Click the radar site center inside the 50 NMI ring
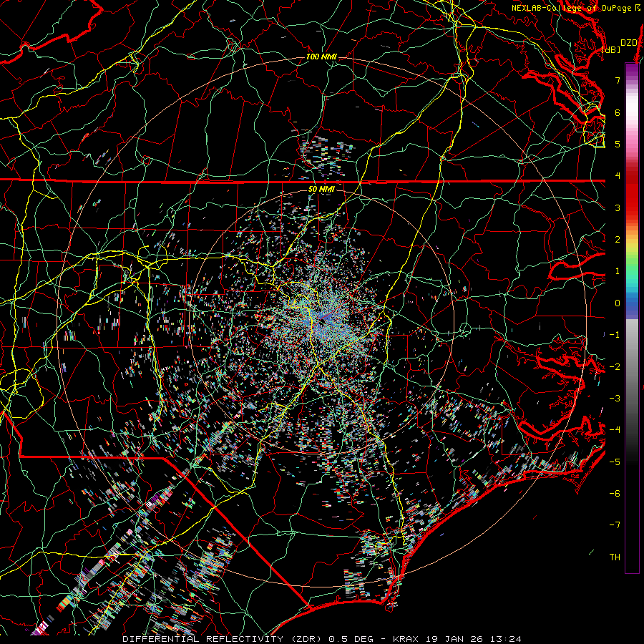644x644 pixels. [x=321, y=321]
